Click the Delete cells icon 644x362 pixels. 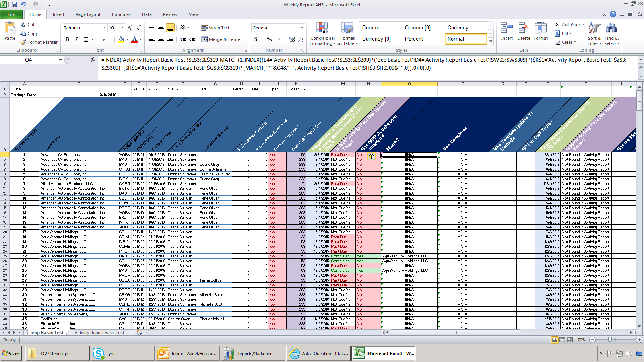click(524, 28)
